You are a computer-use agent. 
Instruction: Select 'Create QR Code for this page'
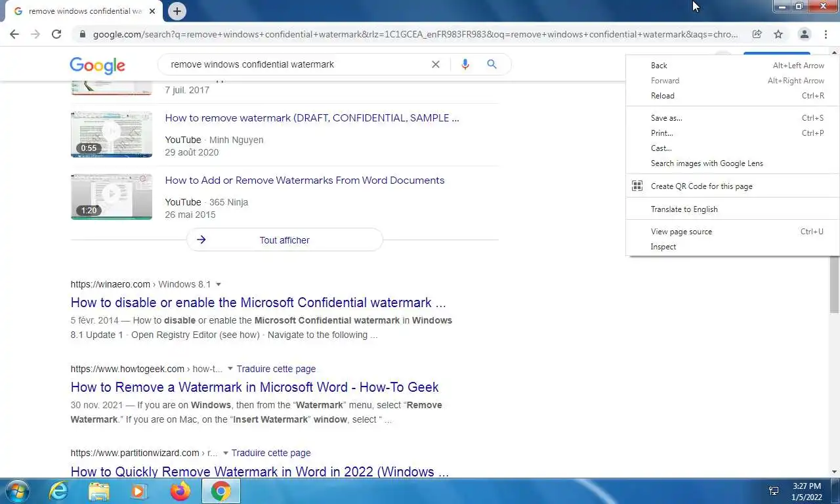732,186
